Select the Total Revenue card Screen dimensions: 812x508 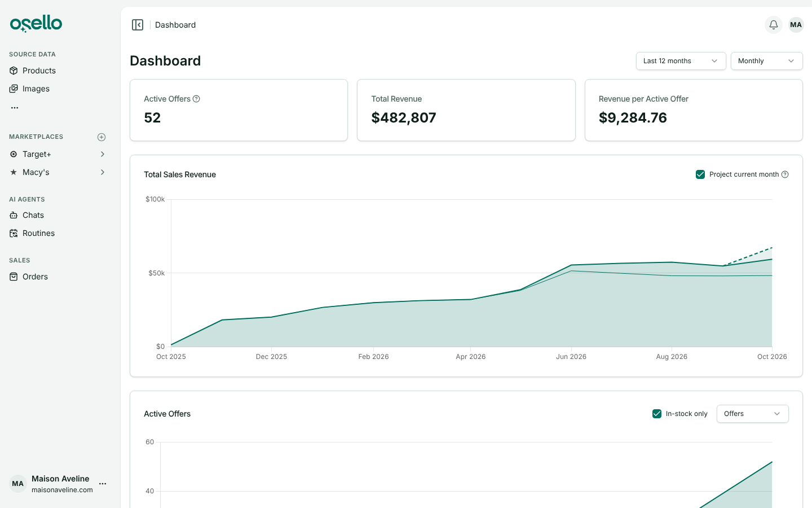pos(466,110)
